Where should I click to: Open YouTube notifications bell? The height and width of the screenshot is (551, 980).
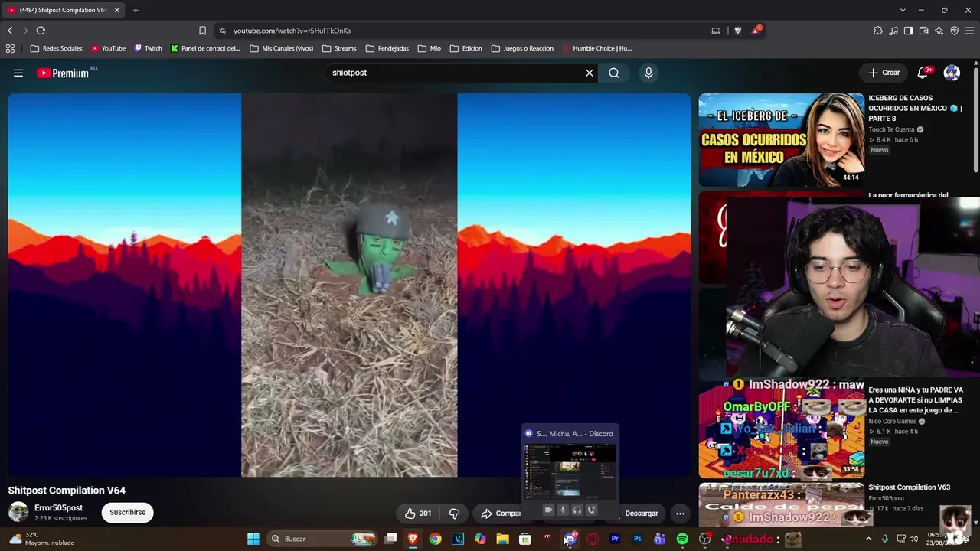pos(923,73)
